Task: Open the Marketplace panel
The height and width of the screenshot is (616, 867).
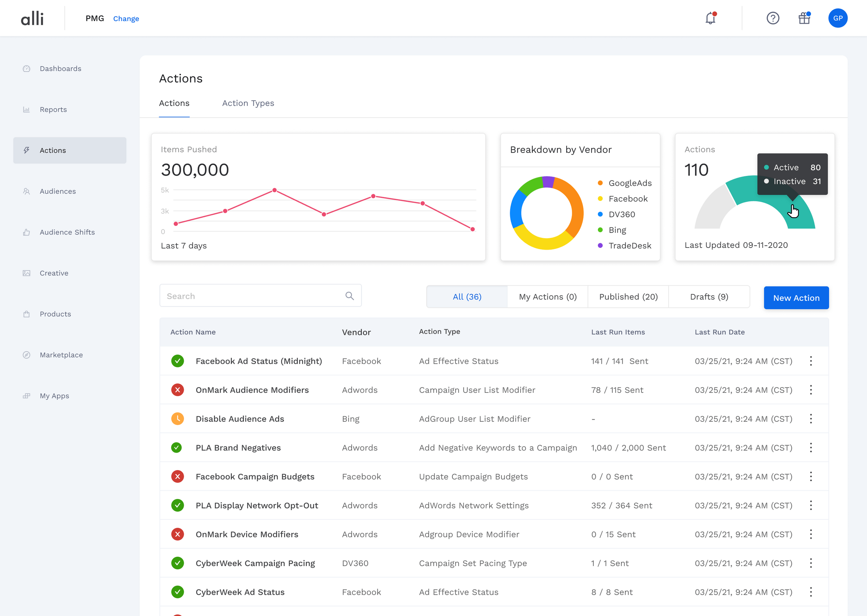Action: tap(61, 355)
